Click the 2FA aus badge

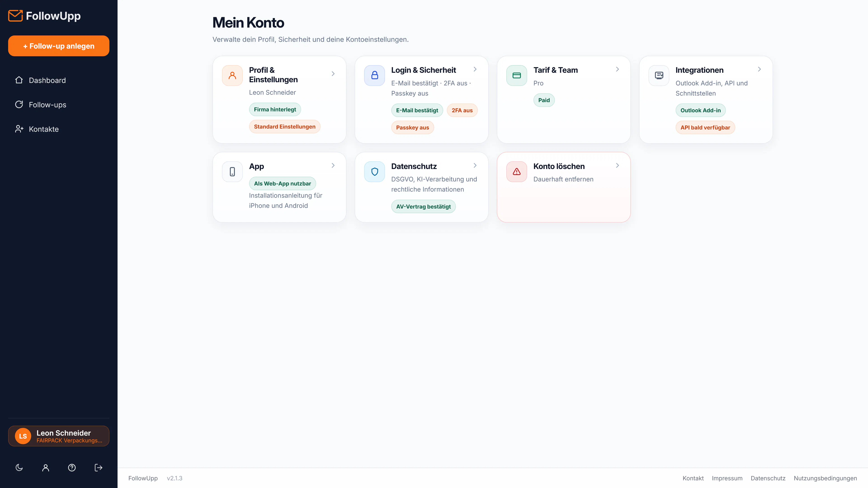tap(462, 110)
